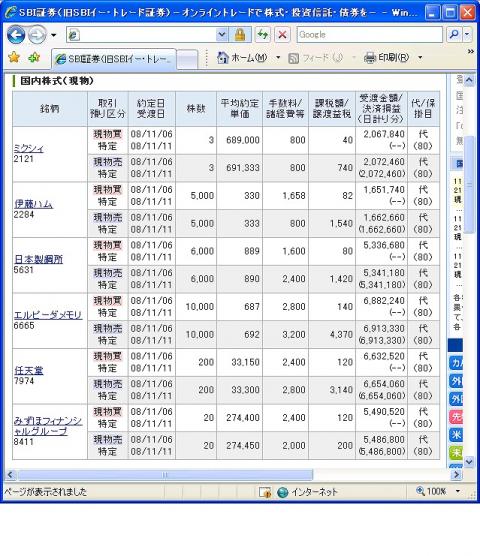480x556 pixels.
Task: Click the ページが表示されました status text
Action: point(45,492)
